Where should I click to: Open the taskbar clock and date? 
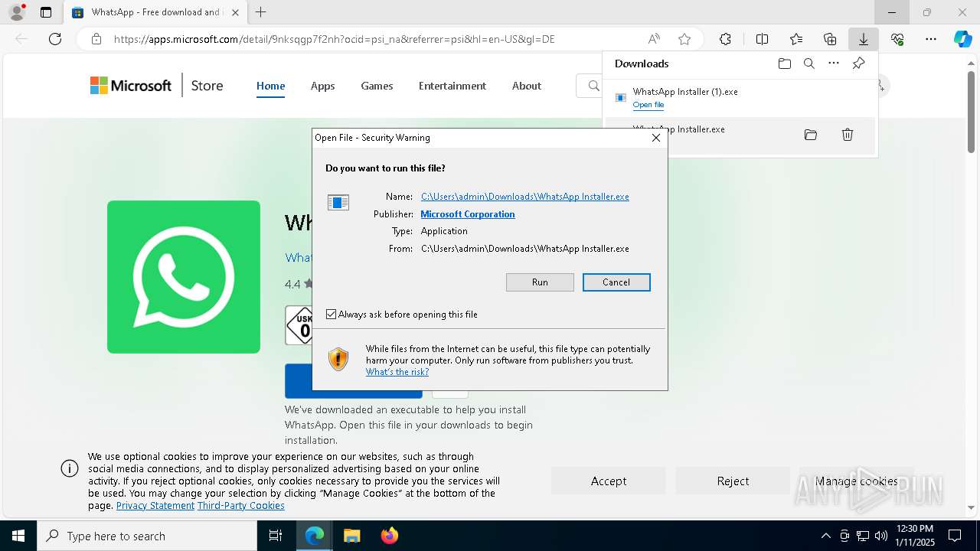tap(915, 536)
